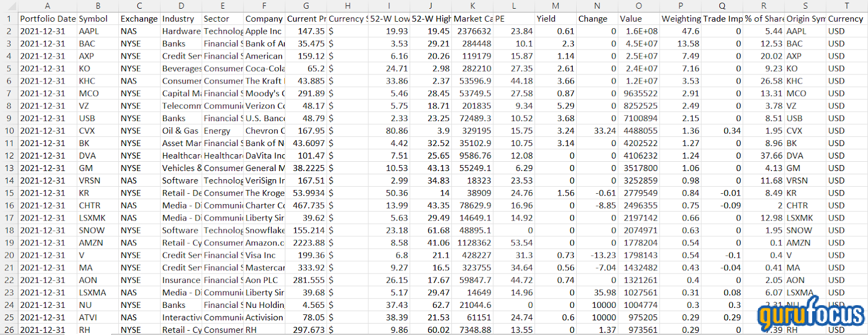Image resolution: width=868 pixels, height=335 pixels.
Task: Click the trade impact 0.34 cell
Action: coord(723,131)
